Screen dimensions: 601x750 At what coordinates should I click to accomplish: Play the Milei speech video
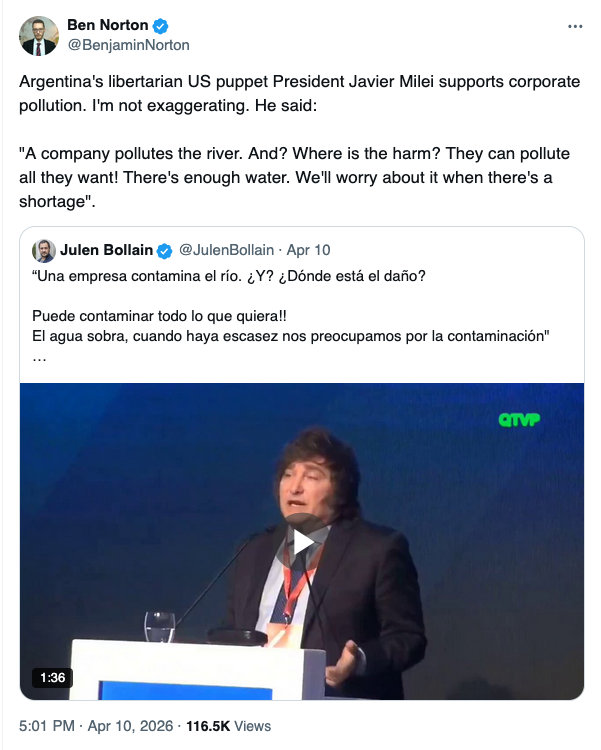pyautogui.click(x=302, y=541)
